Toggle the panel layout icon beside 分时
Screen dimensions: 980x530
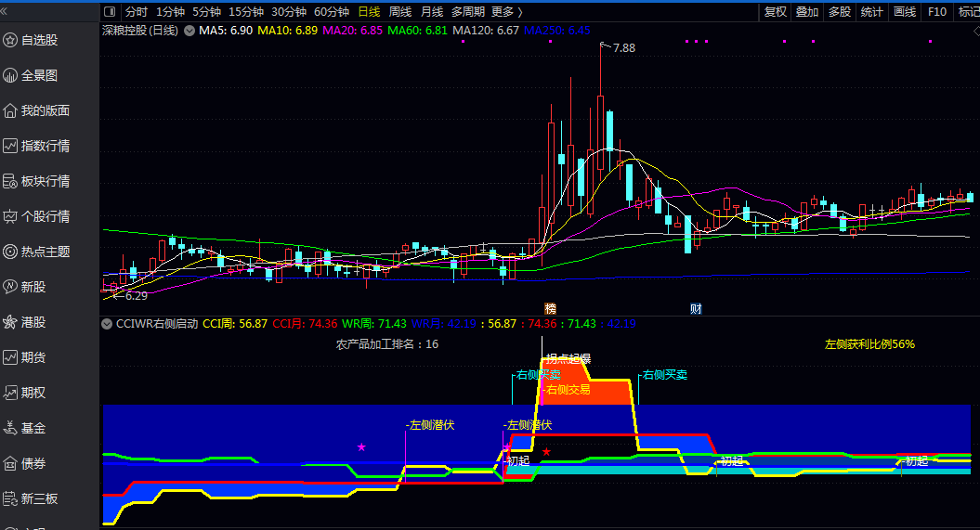(111, 12)
